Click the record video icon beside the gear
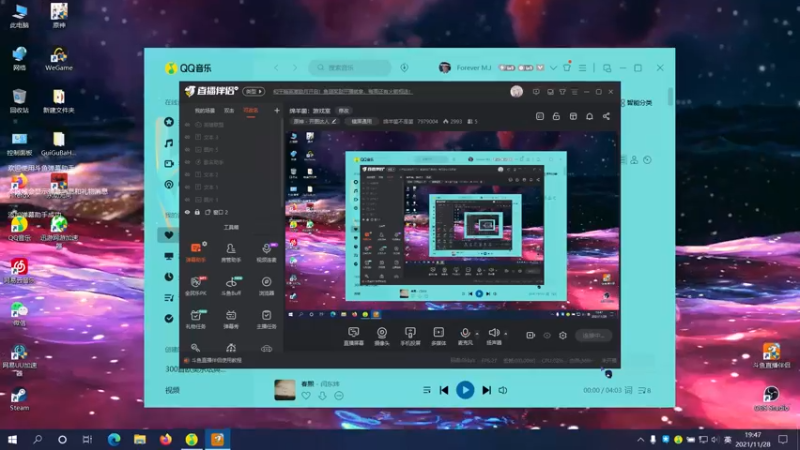 tap(531, 335)
